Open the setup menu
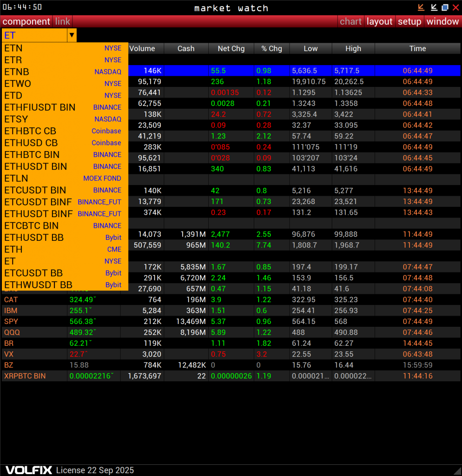The image size is (462, 476). click(409, 21)
